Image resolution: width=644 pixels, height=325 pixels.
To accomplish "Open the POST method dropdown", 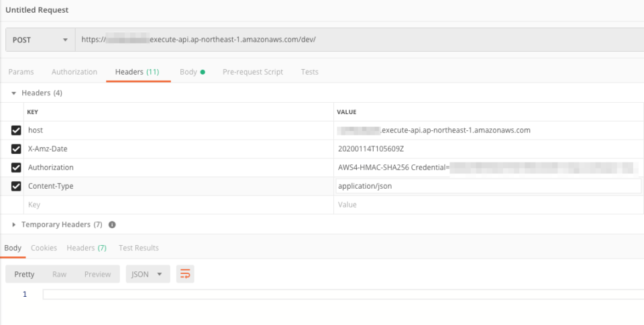I will [x=40, y=40].
